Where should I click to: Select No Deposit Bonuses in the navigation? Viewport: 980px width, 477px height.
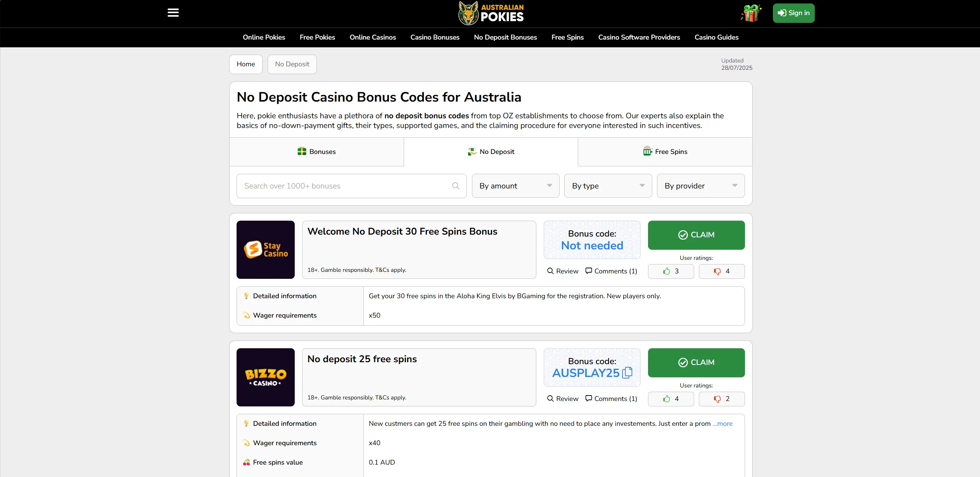tap(505, 37)
